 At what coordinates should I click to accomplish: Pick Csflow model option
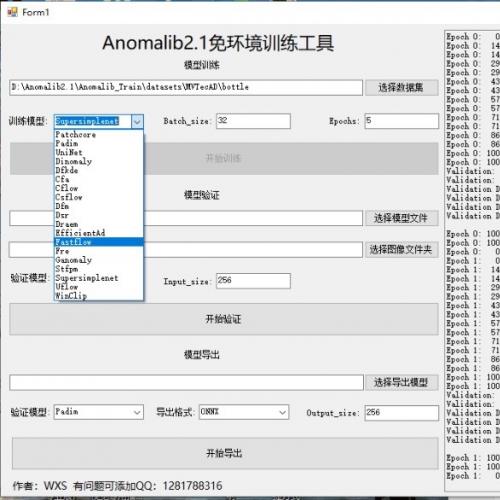[99, 197]
